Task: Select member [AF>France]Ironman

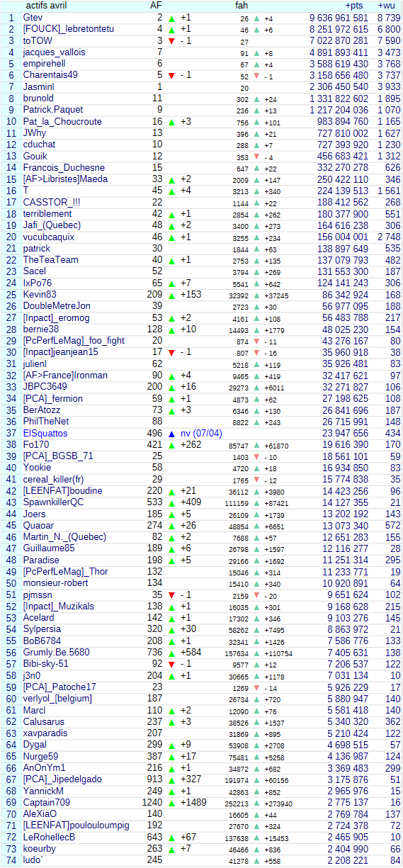Action: [x=65, y=375]
